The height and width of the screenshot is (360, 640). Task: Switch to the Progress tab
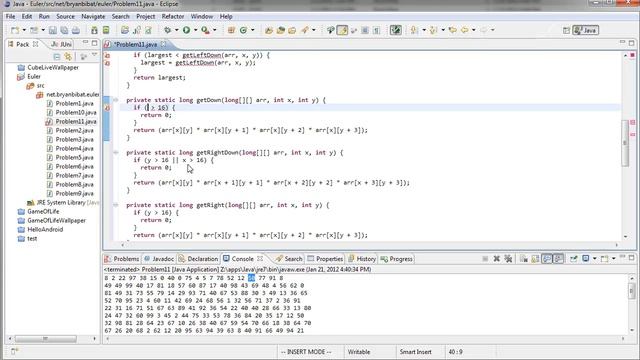click(396, 259)
